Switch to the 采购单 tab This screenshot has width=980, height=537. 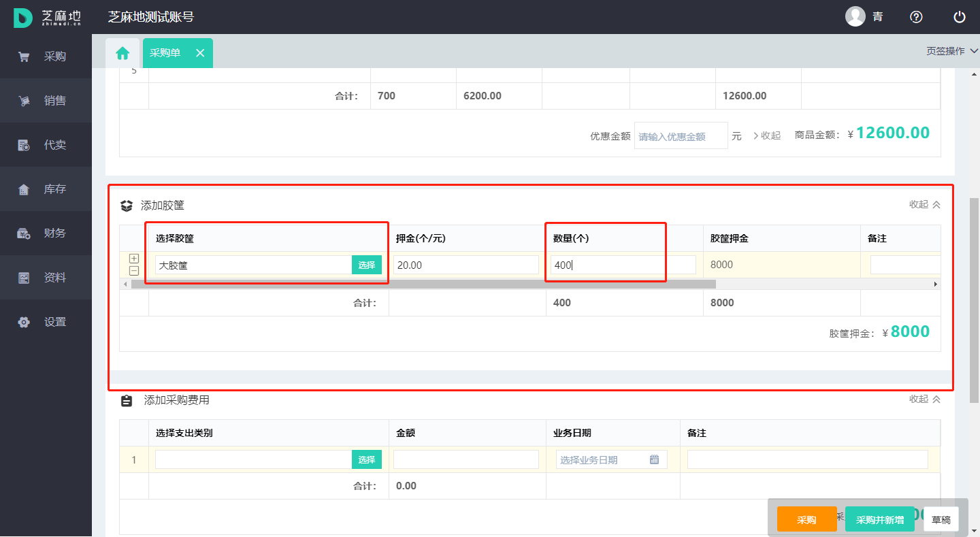click(x=165, y=53)
